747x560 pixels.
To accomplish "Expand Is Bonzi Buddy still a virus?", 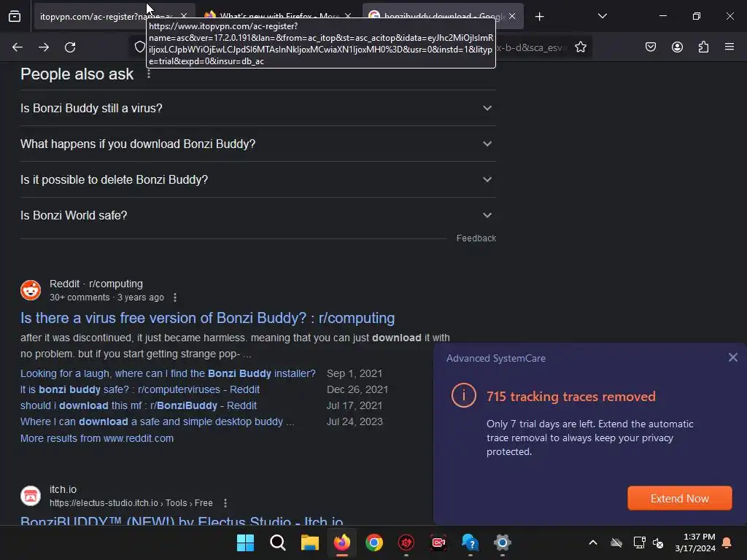I will click(258, 108).
